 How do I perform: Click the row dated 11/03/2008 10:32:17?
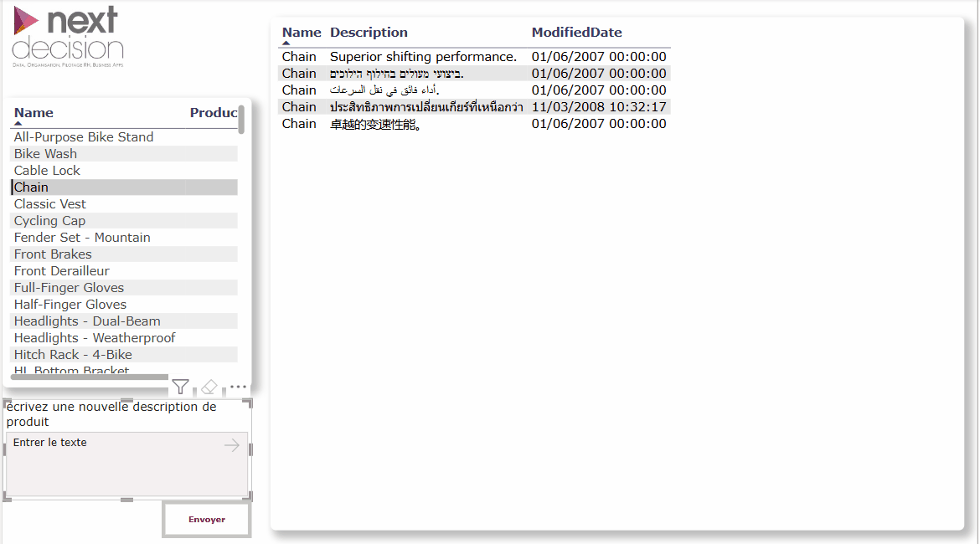(x=598, y=107)
